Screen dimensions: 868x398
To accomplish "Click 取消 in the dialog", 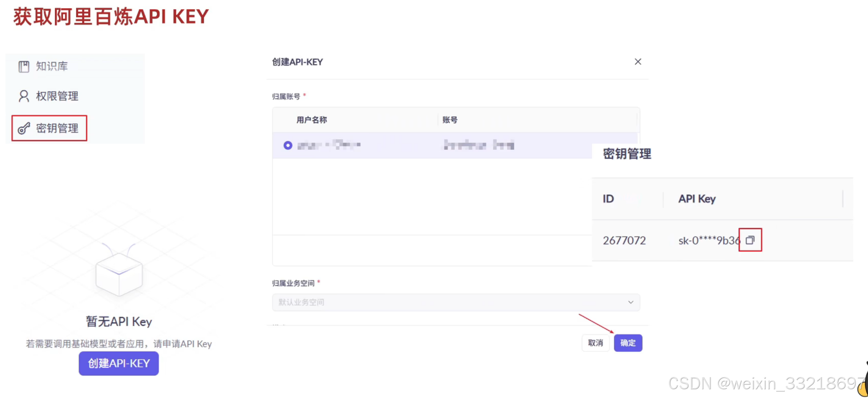I will pos(595,343).
